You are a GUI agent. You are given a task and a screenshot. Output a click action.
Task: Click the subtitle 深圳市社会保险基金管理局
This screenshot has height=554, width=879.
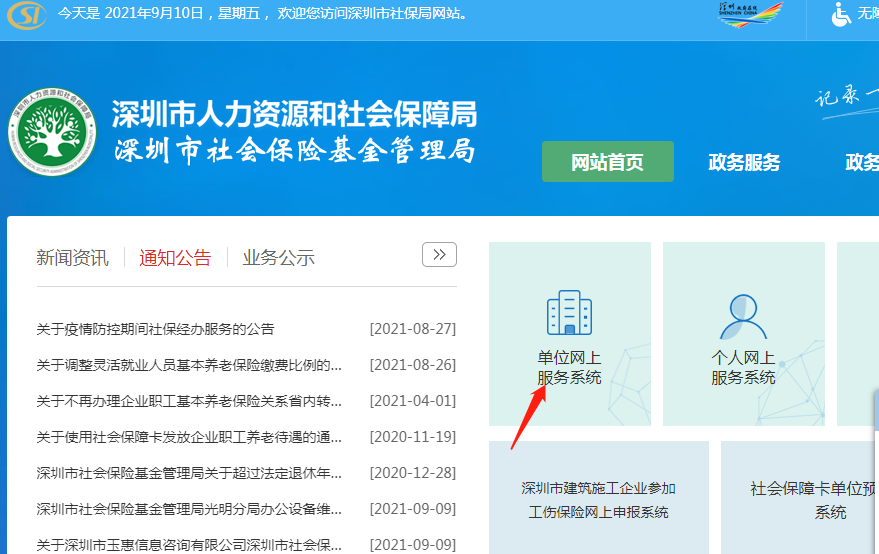(295, 150)
